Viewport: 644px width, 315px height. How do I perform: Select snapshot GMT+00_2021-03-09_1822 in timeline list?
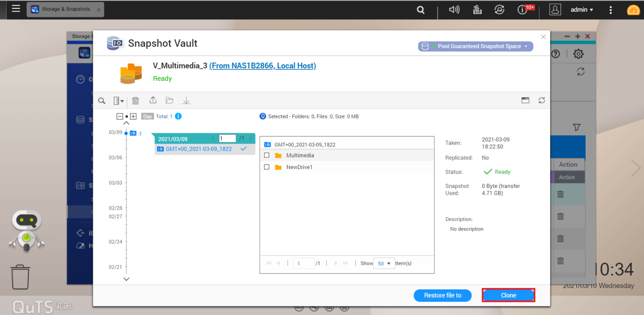click(199, 149)
